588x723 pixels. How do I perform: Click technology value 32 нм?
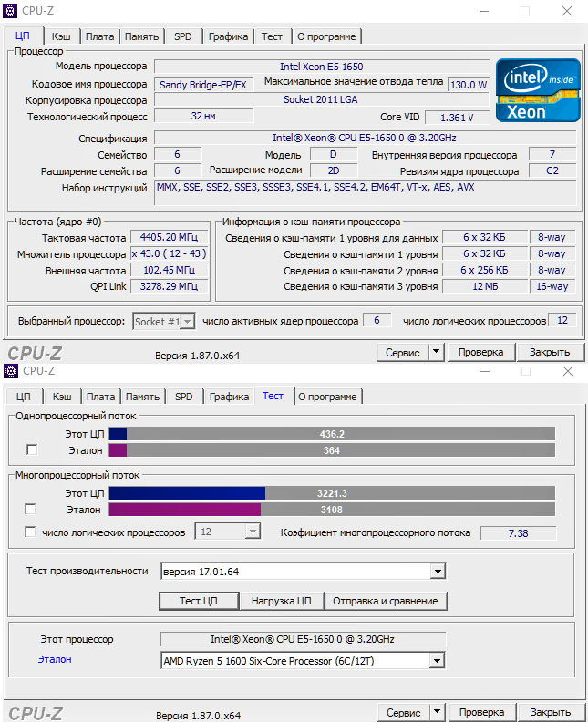point(204,116)
